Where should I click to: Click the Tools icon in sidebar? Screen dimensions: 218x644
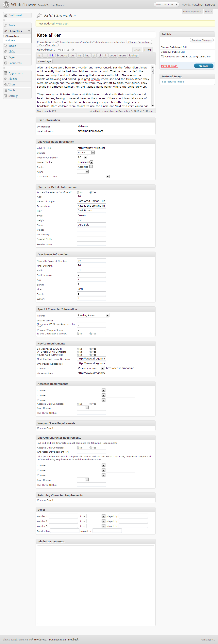click(6, 90)
